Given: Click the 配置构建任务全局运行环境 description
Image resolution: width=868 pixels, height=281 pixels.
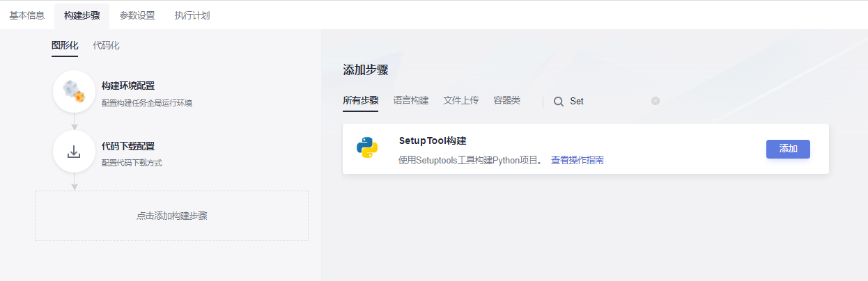Looking at the screenshot, I should pyautogui.click(x=147, y=103).
